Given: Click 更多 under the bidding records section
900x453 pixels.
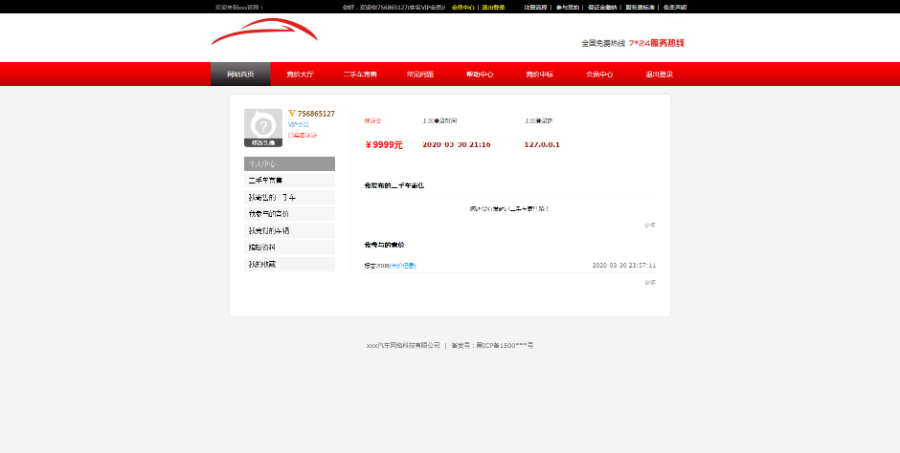Looking at the screenshot, I should 650,282.
